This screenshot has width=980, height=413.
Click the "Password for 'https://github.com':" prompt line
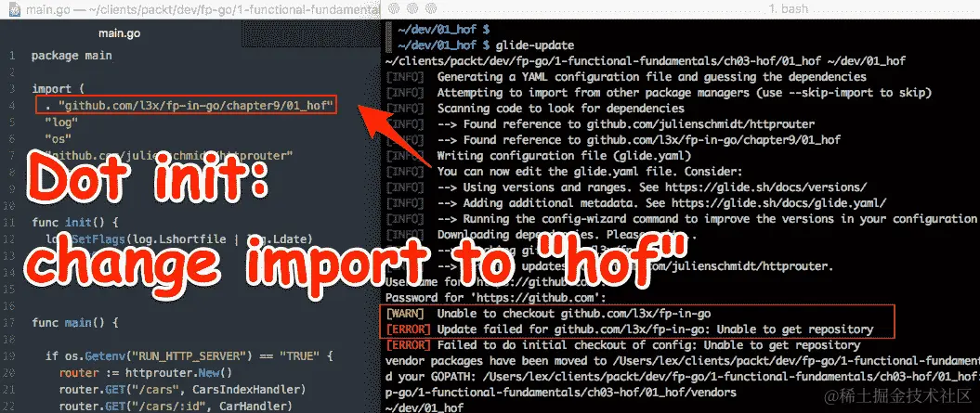pos(496,298)
